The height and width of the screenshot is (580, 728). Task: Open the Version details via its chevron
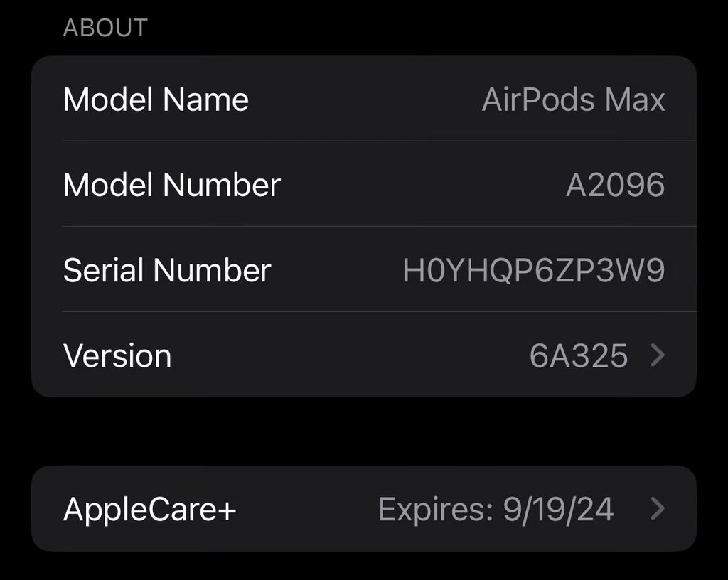coord(659,355)
